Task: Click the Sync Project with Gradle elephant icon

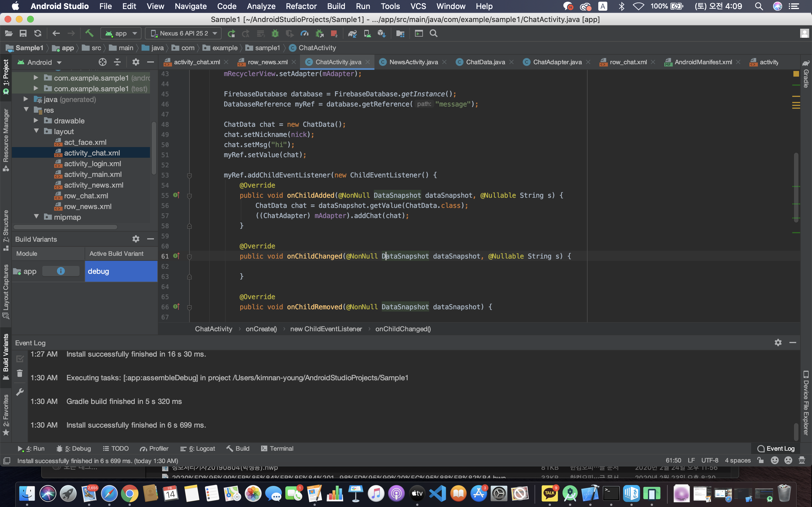Action: [x=352, y=33]
